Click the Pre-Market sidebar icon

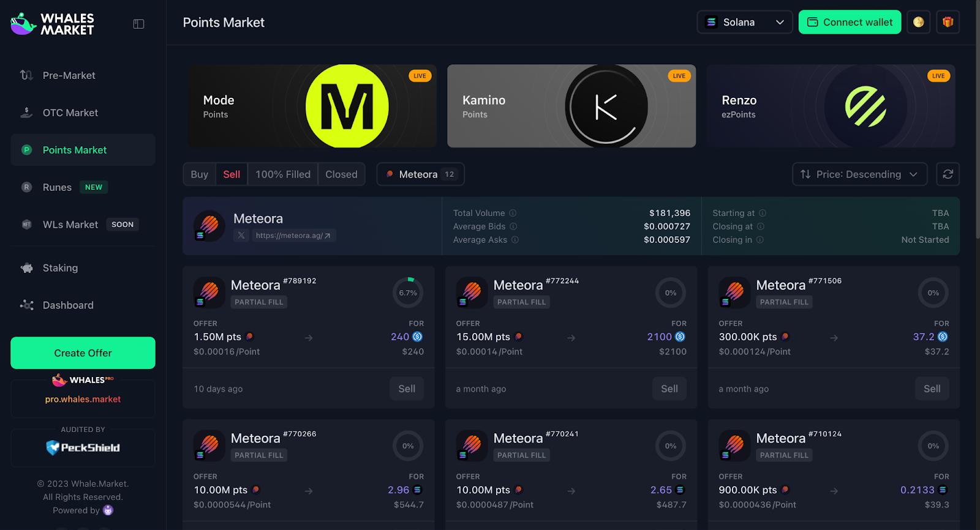[26, 75]
